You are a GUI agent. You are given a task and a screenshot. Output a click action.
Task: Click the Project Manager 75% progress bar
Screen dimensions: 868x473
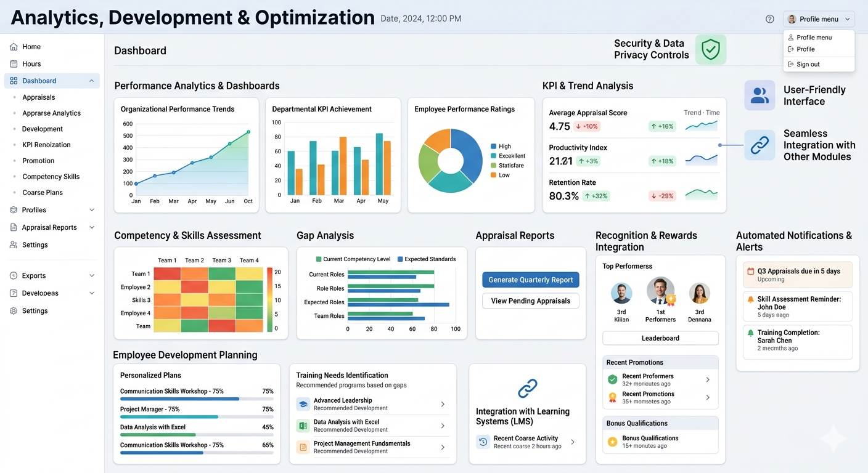197,417
